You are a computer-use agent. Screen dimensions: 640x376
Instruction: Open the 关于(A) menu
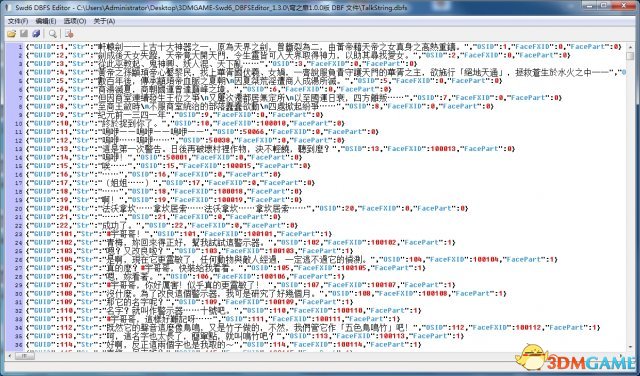tap(104, 21)
